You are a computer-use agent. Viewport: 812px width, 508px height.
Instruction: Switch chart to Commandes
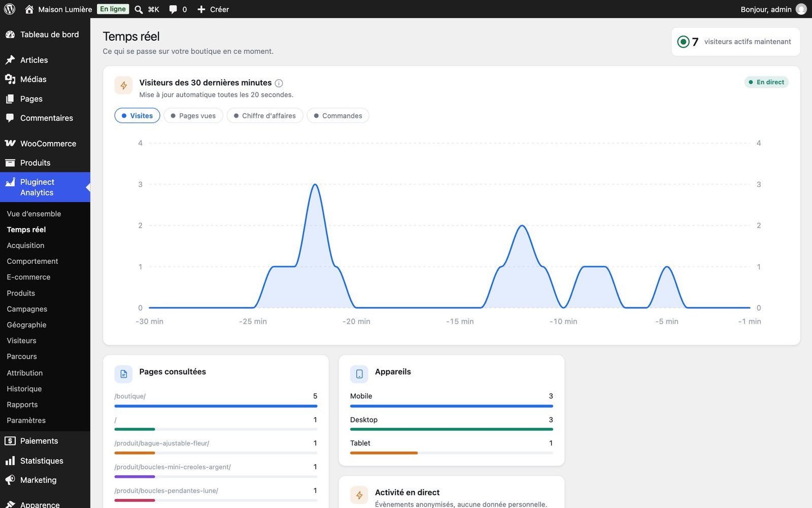click(338, 116)
